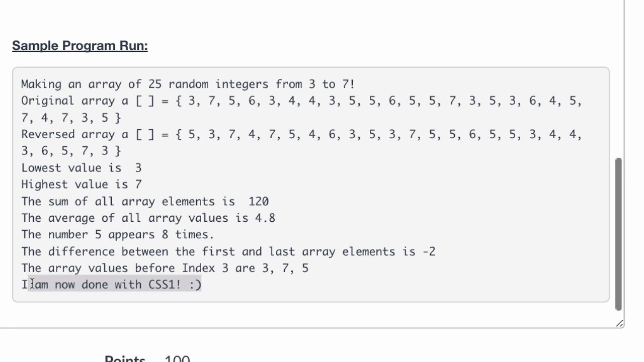Click the difference result -2

coord(429,251)
